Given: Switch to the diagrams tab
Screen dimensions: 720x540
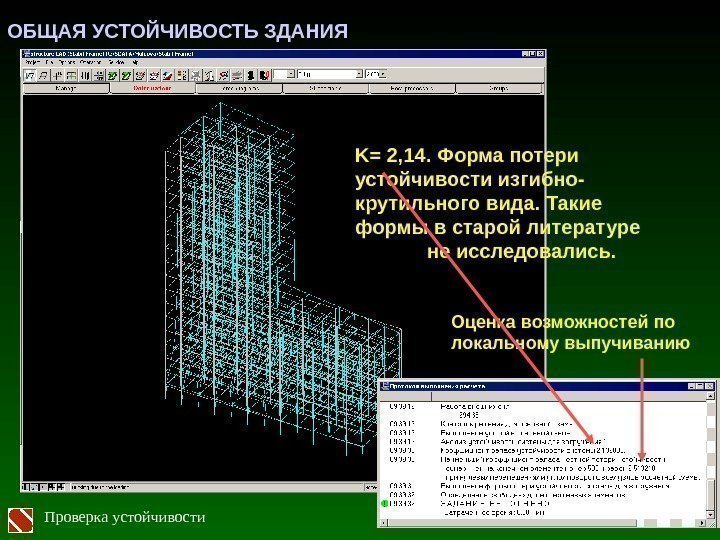Looking at the screenshot, I should pos(239,88).
